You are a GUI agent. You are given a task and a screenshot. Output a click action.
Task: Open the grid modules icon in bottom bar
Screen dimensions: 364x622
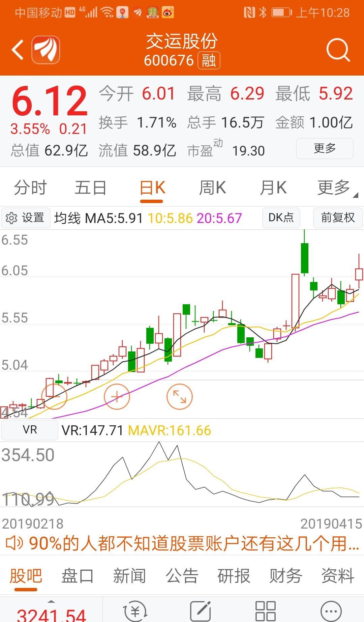266,611
